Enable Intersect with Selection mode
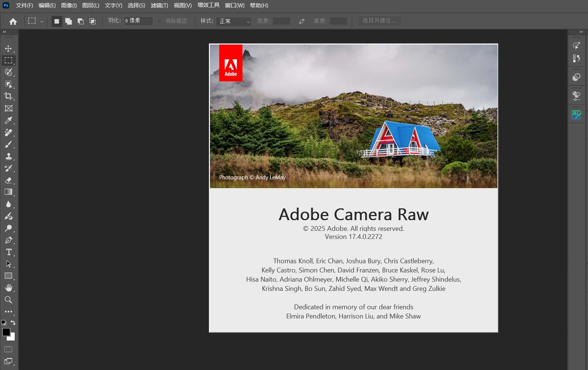This screenshot has height=370, width=588. (x=92, y=21)
